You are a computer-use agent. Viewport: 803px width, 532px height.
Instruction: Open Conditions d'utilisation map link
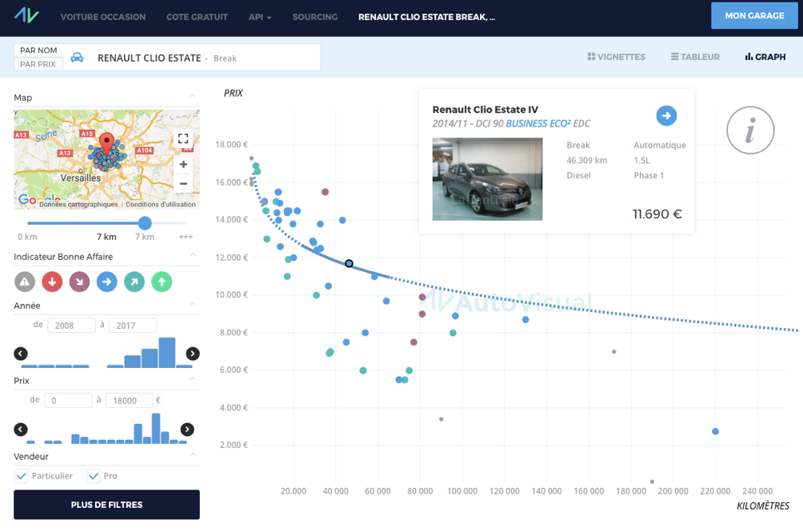(x=161, y=204)
